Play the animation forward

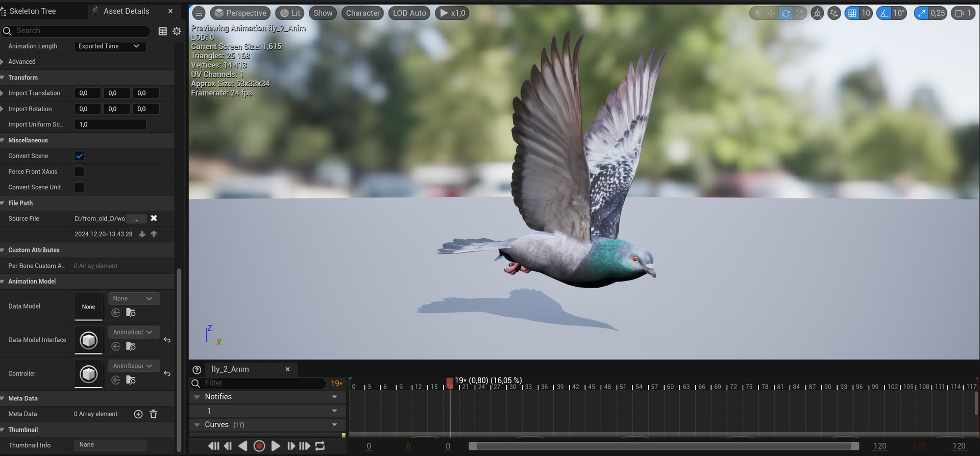275,446
